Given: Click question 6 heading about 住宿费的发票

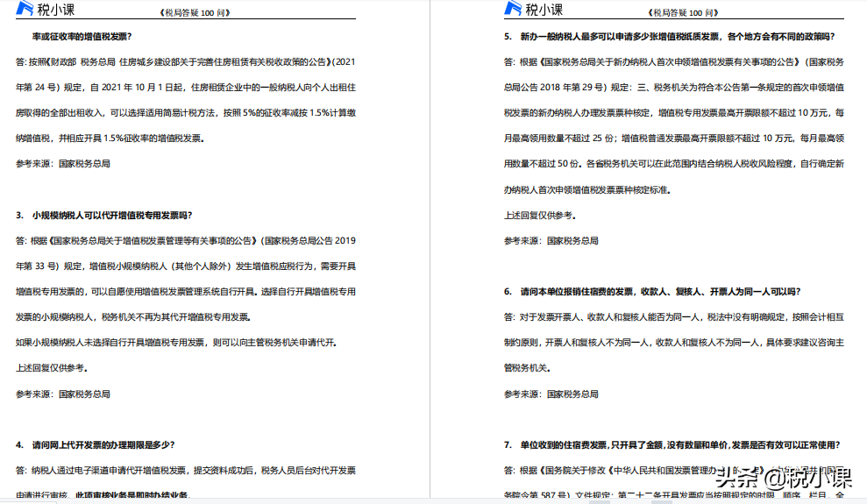Looking at the screenshot, I should (x=651, y=291).
